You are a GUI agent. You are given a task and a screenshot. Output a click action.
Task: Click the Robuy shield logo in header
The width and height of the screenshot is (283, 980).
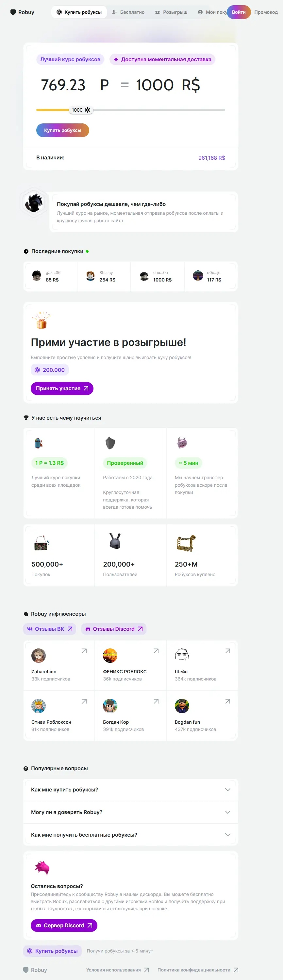[x=13, y=12]
